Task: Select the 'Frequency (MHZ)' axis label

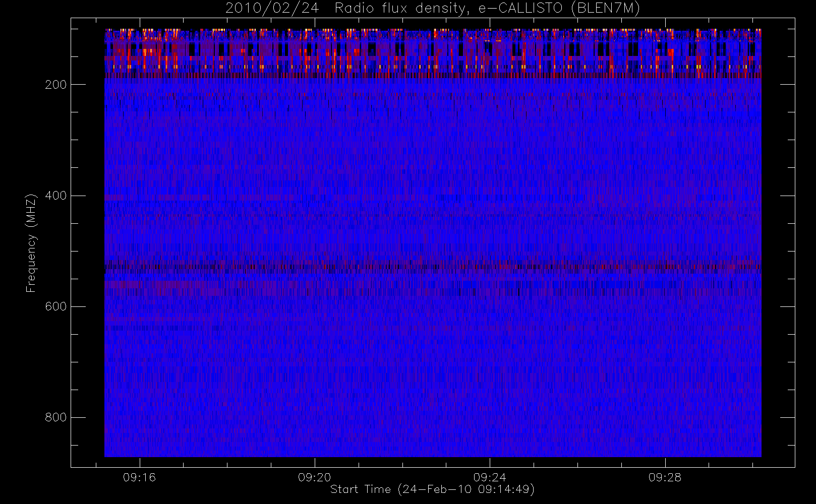Action: click(31, 243)
